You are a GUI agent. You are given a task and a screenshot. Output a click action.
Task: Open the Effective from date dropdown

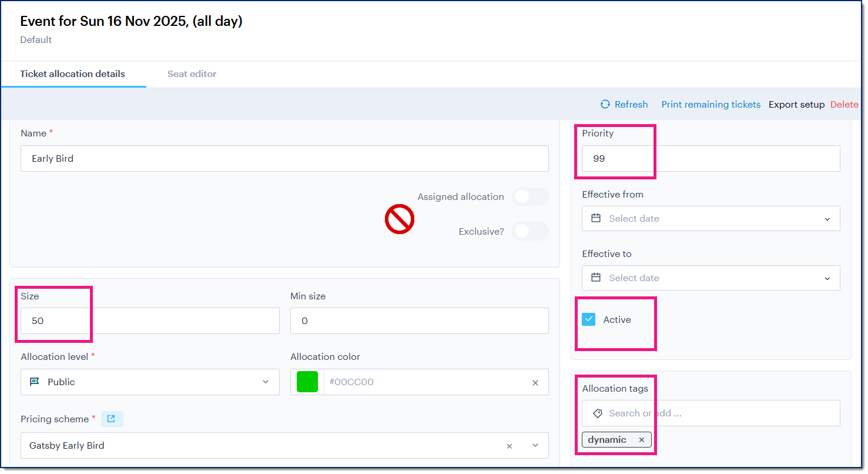[827, 219]
